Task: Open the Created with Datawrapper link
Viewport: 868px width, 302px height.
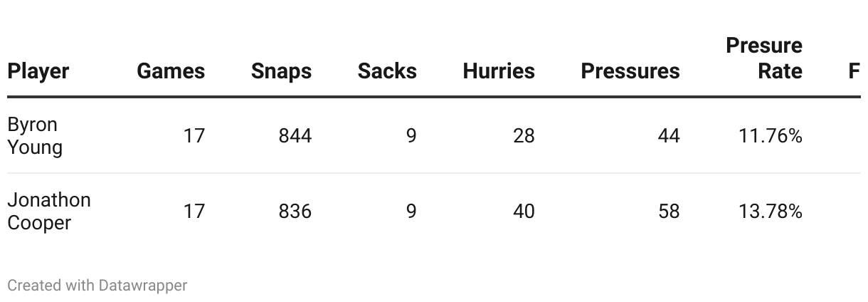Action: point(97,286)
